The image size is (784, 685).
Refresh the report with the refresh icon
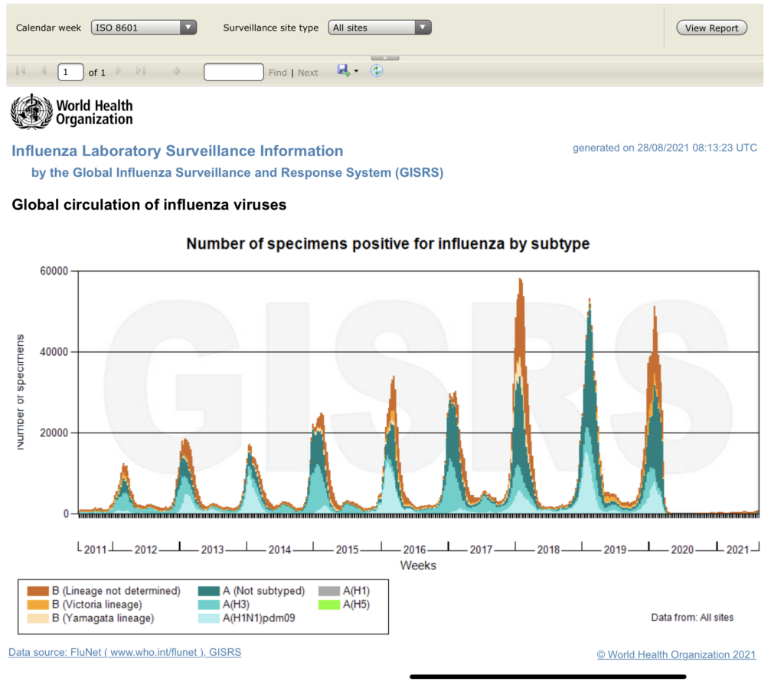pyautogui.click(x=377, y=70)
